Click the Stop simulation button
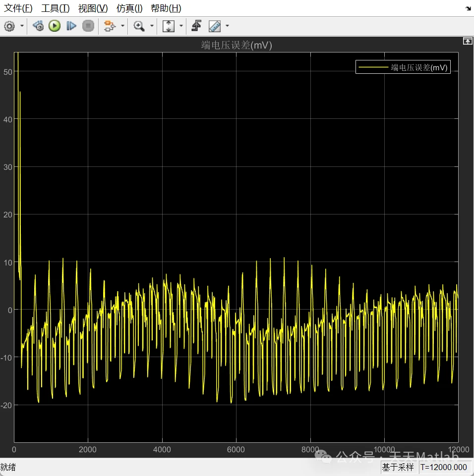The image size is (474, 476). pyautogui.click(x=88, y=26)
